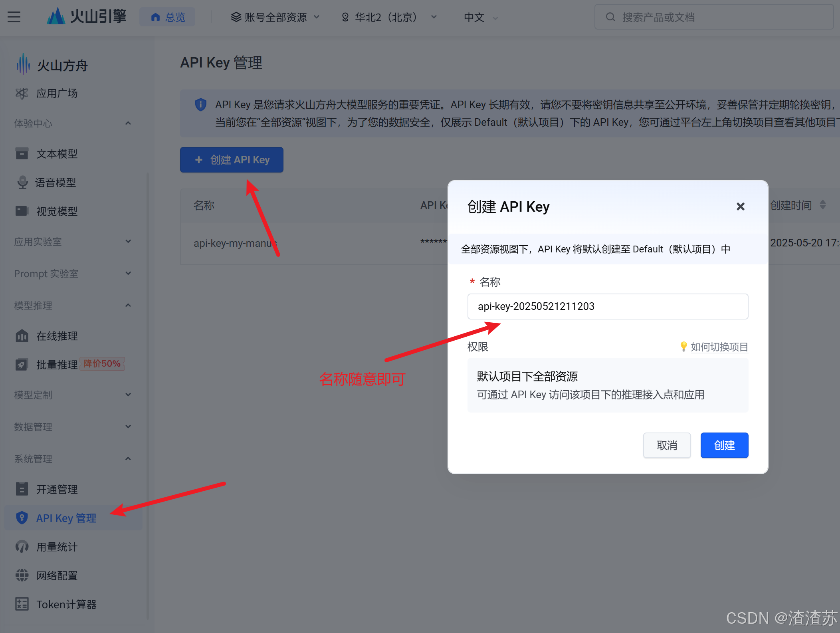840x633 pixels.
Task: Click the 视觉模型 icon
Action: 22,211
